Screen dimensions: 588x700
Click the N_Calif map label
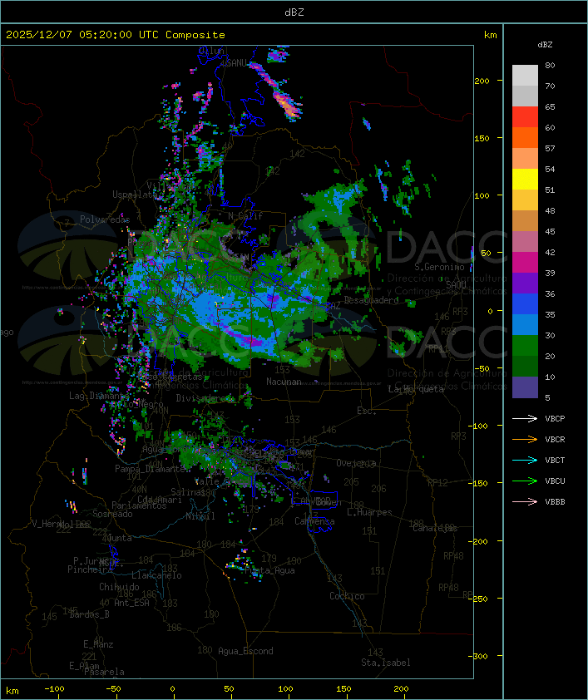tap(245, 215)
